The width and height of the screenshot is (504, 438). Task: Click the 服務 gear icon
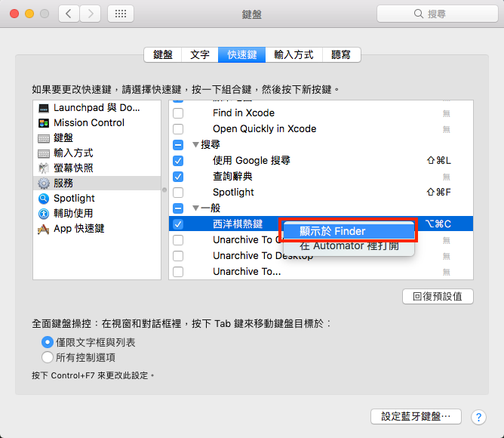pos(44,184)
